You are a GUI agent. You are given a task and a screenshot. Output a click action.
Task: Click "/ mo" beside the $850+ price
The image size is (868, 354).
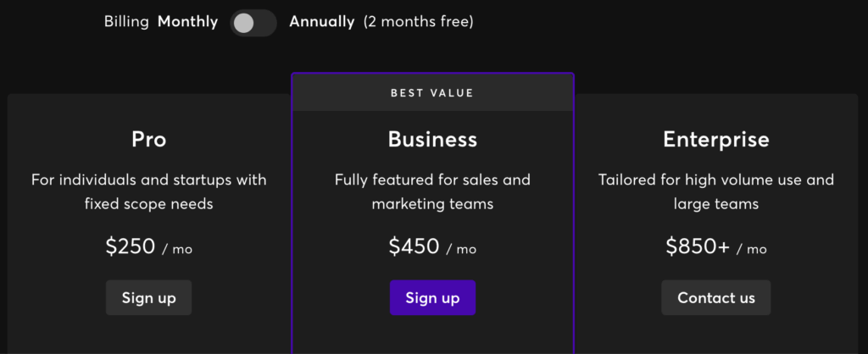[x=752, y=249]
